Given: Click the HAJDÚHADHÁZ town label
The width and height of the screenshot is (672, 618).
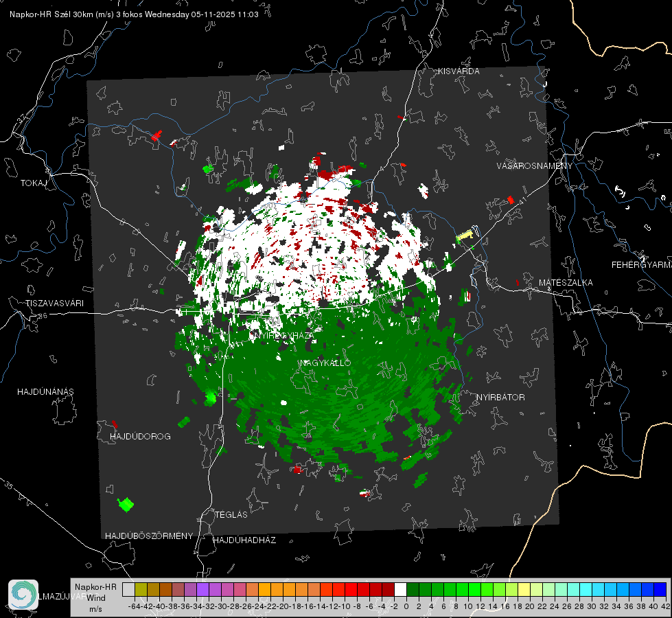Looking at the screenshot, I should (x=244, y=540).
